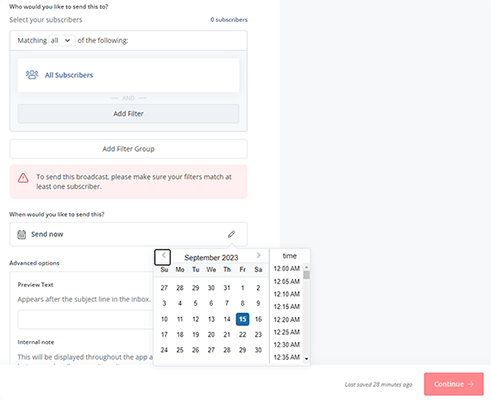The image size is (491, 400).
Task: Open the 0 subscribers link
Action: pos(229,20)
